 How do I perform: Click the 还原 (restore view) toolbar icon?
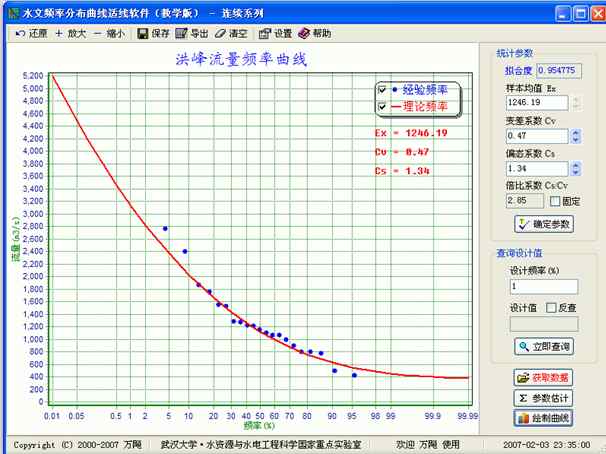point(20,33)
